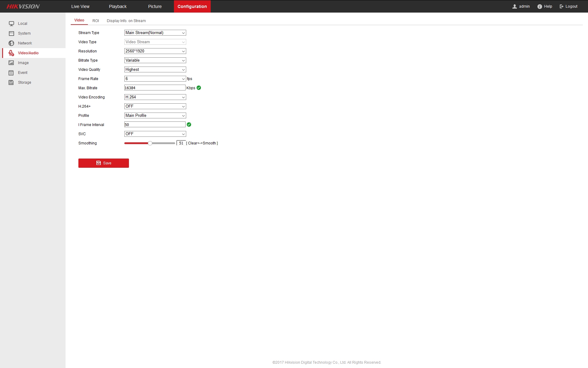Click the Help info icon
The image size is (588, 368).
point(540,6)
